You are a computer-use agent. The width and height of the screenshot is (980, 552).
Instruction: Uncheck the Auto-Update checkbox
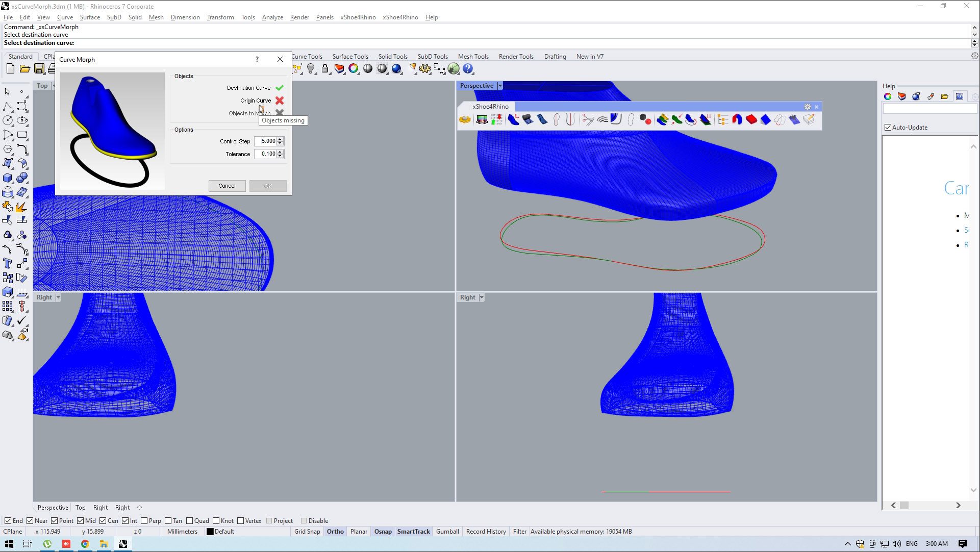[888, 128]
